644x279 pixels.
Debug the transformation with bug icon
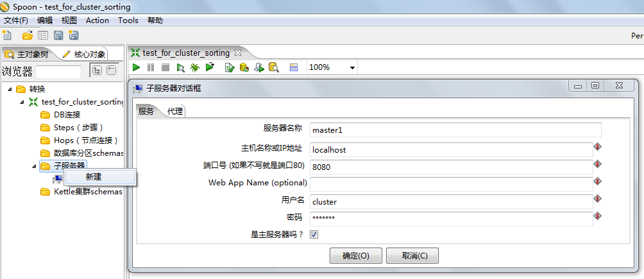tap(195, 67)
